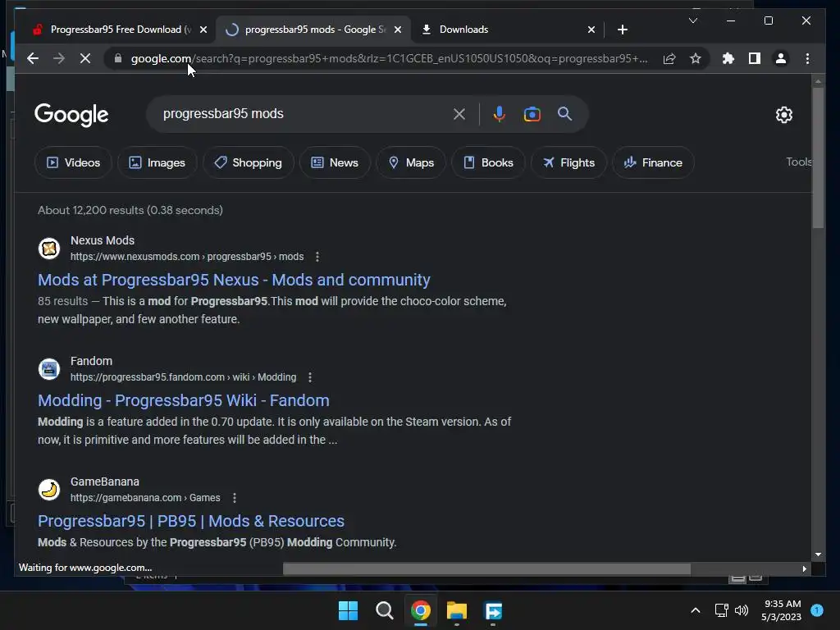Screen dimensions: 840x630
Task: Clear the Google search box
Action: [459, 113]
